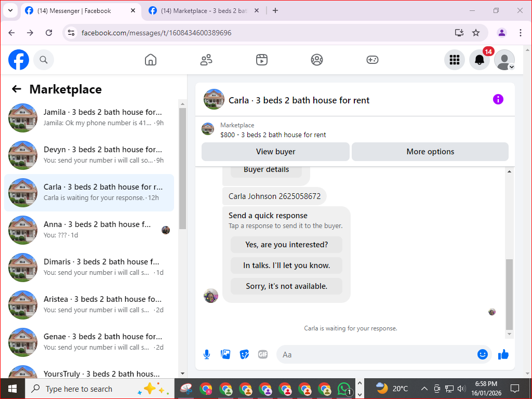Open the Reels video icon
The image size is (532, 399).
click(262, 60)
